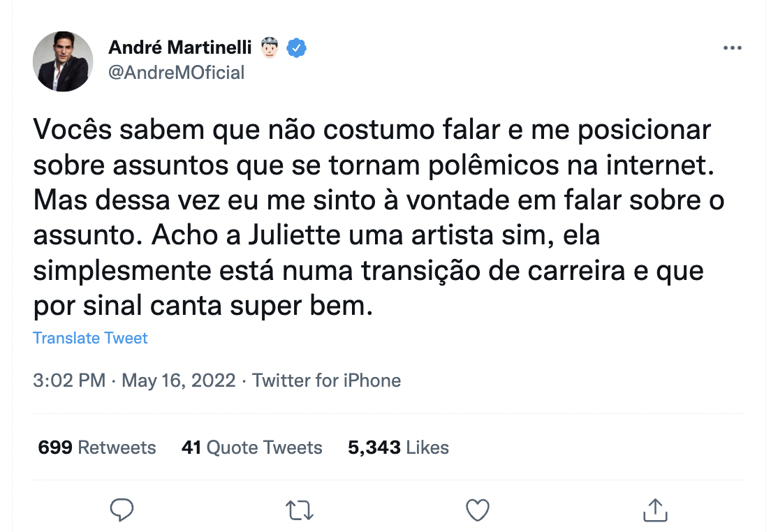Image resolution: width=778 pixels, height=532 pixels.
Task: Retweet this tweet using the arrows icon
Action: point(300,510)
